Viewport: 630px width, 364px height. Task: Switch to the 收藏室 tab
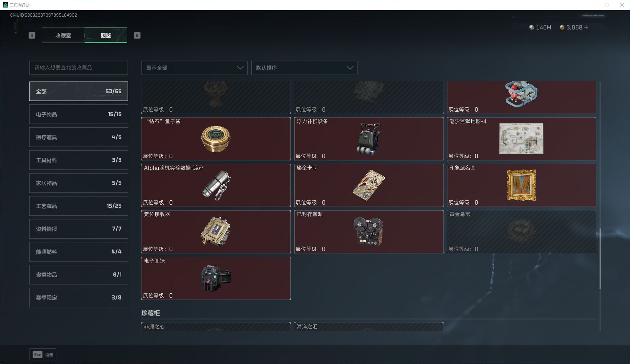63,35
